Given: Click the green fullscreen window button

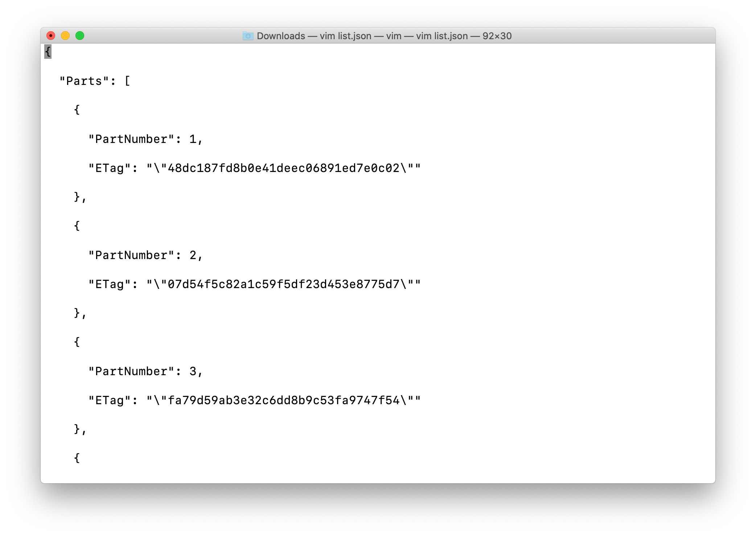Looking at the screenshot, I should tap(80, 36).
